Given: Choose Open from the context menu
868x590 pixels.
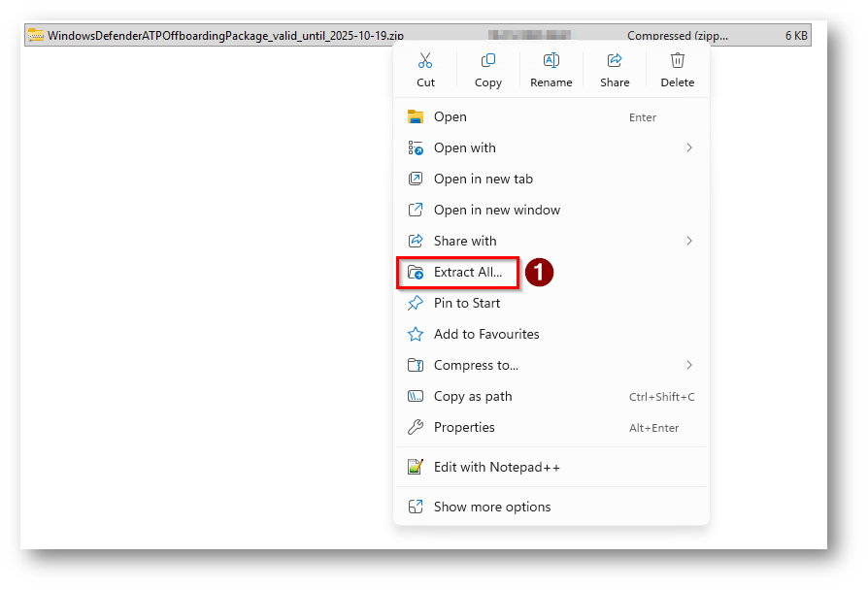Looking at the screenshot, I should pos(551,116).
